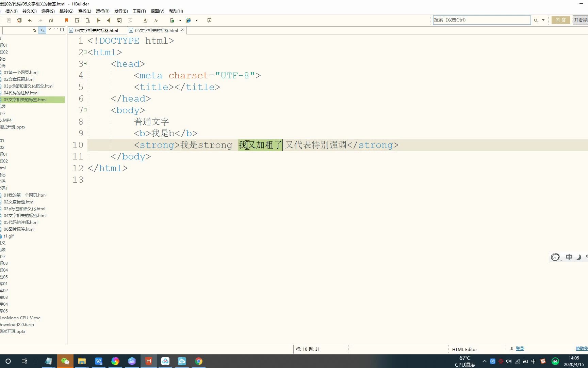The width and height of the screenshot is (588, 368).
Task: Click the HBuilder icon in taskbar
Action: pyautogui.click(x=149, y=361)
